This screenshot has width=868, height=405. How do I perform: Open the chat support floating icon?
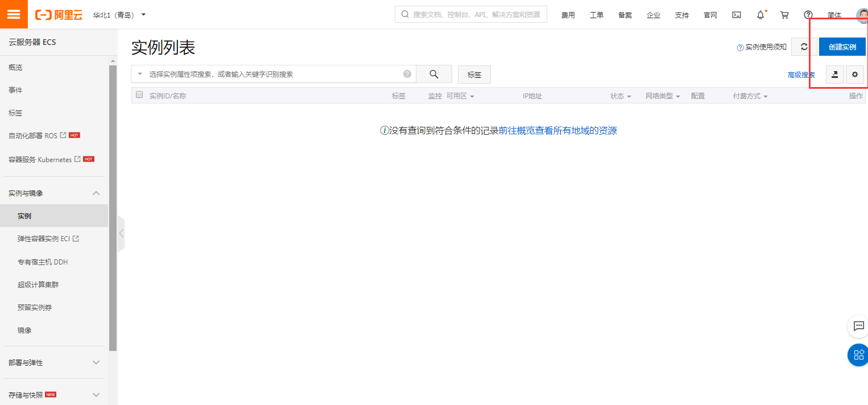point(858,326)
